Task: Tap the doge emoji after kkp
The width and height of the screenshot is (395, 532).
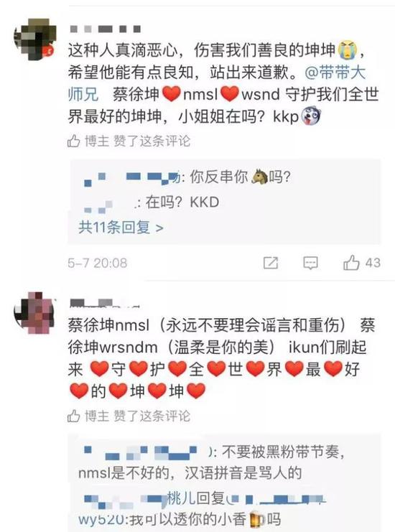Action: 311,116
